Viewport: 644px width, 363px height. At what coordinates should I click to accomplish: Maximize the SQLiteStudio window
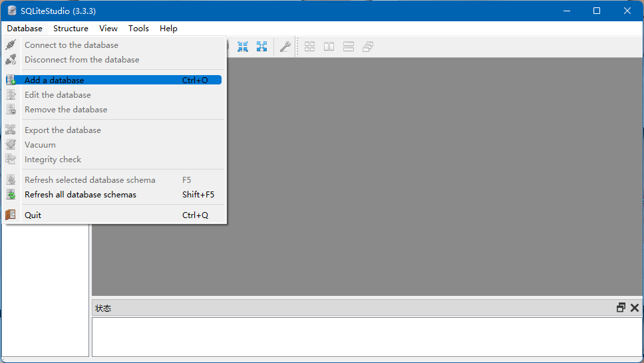click(597, 11)
